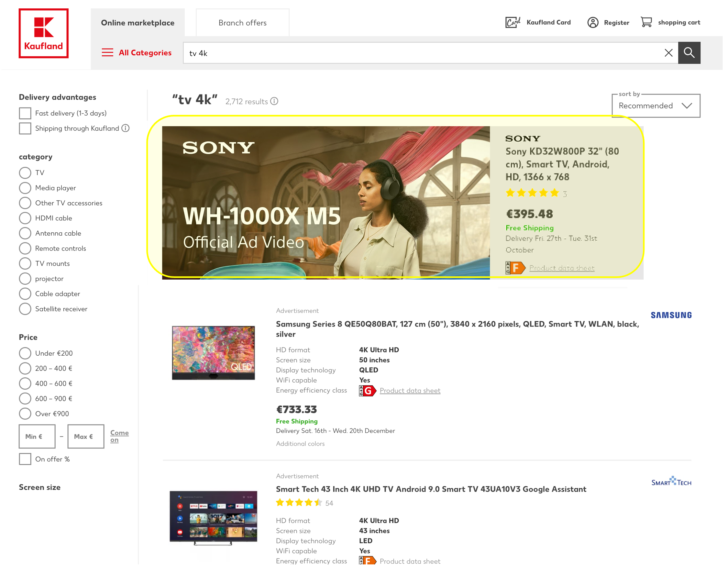Image resolution: width=728 pixels, height=565 pixels.
Task: Click the €733.33 Samsung price
Action: tap(297, 410)
